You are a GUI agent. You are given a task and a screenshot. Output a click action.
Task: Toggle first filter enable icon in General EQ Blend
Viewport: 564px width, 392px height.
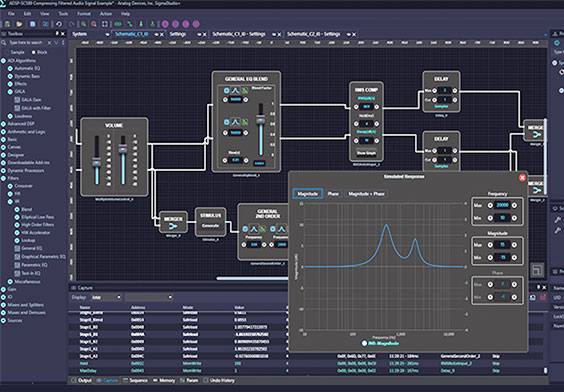pyautogui.click(x=227, y=91)
